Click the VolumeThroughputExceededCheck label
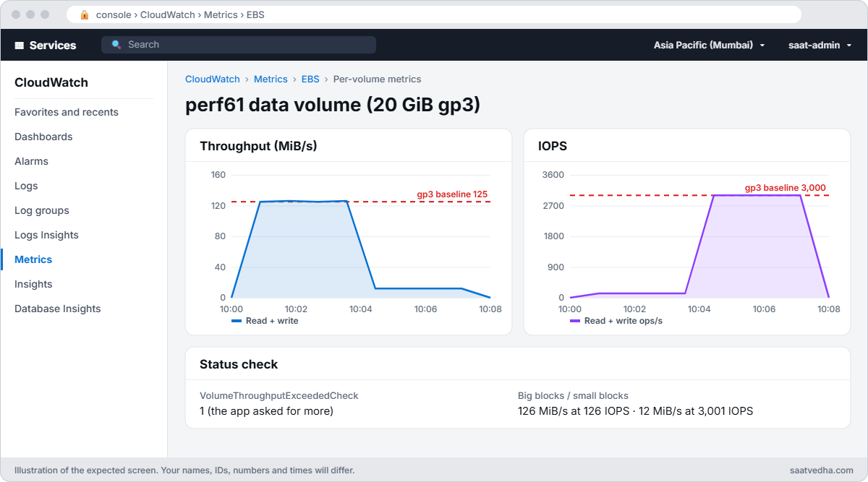868x482 pixels. click(x=279, y=395)
